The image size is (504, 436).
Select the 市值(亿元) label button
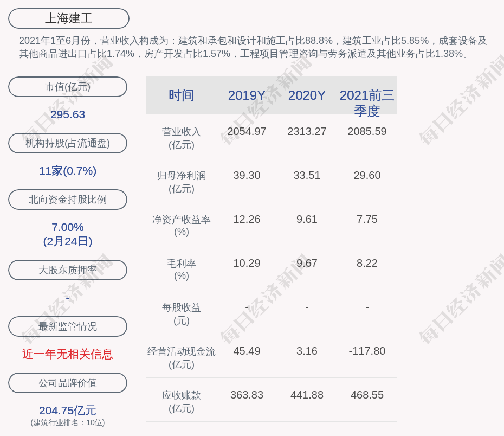(68, 87)
